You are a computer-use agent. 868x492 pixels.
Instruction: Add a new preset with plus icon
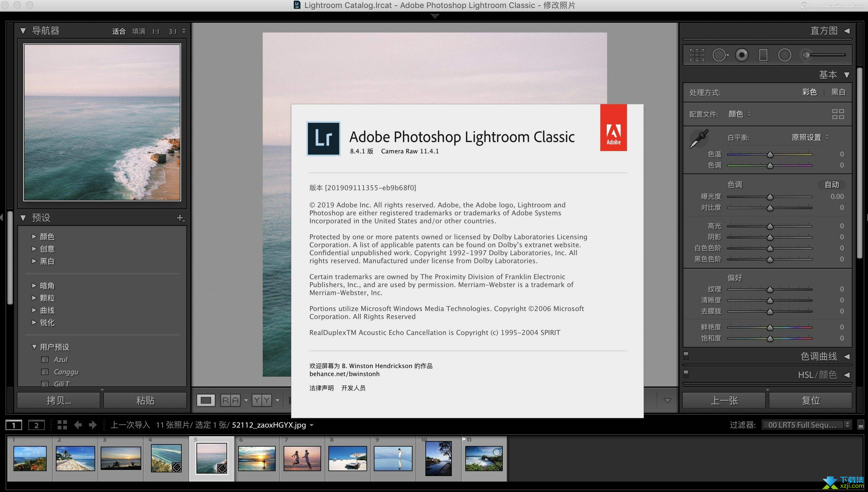point(180,218)
